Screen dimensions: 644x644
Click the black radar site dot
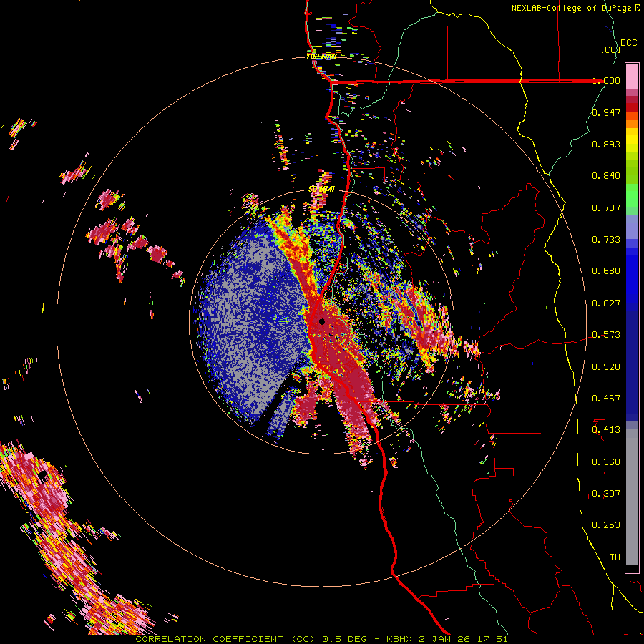tap(321, 321)
